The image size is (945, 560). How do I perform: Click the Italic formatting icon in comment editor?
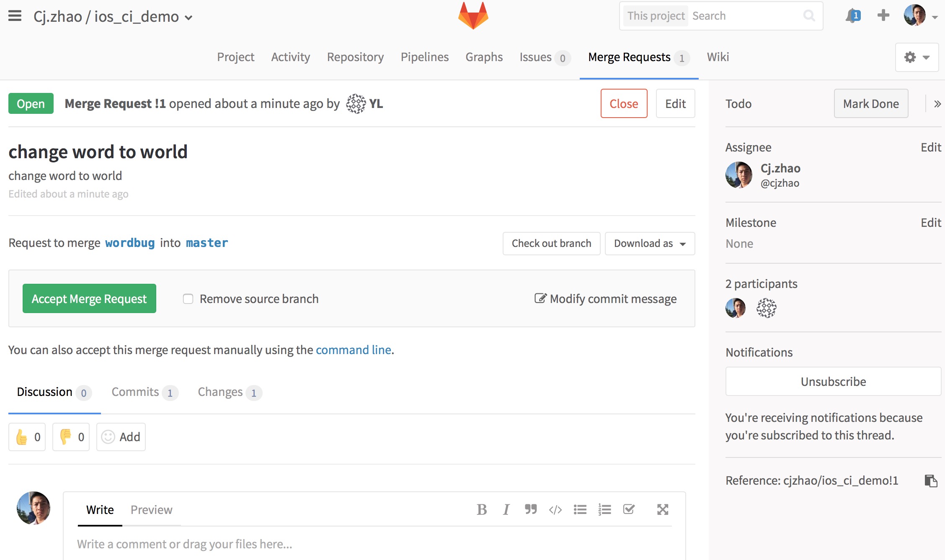(x=507, y=509)
